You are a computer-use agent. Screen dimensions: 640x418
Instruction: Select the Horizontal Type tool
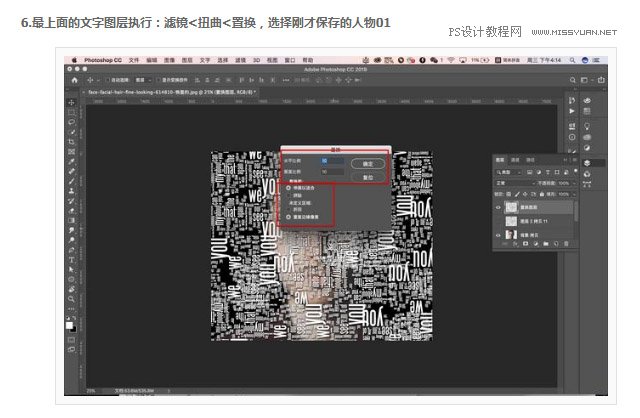pos(71,260)
